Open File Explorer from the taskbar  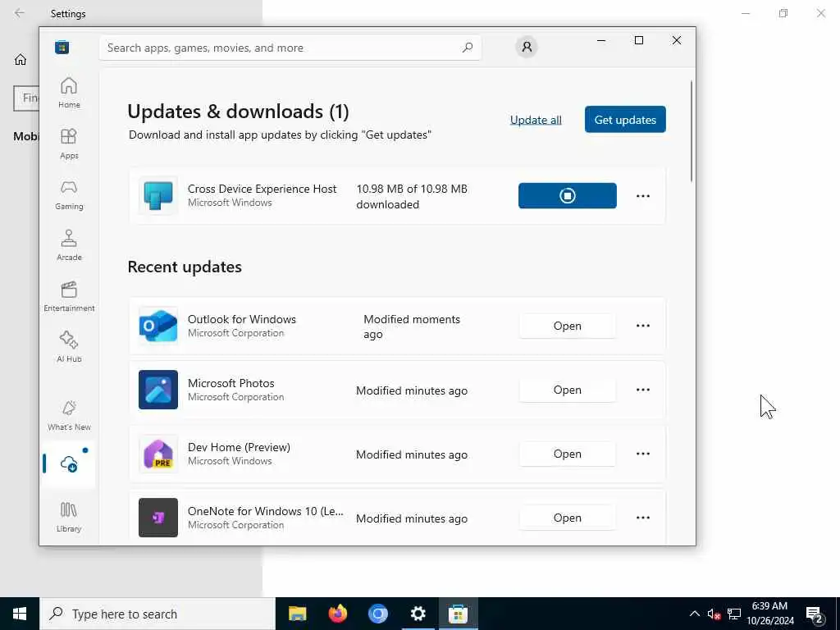click(x=297, y=614)
